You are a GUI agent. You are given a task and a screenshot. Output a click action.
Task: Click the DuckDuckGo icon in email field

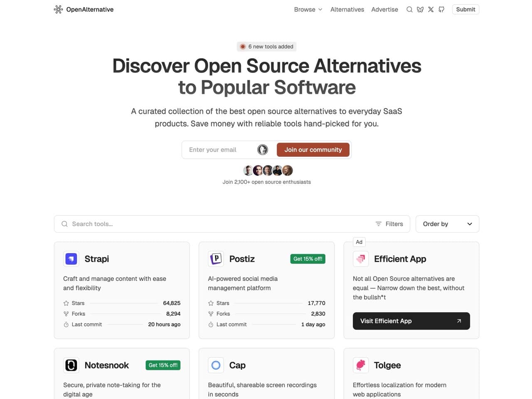[263, 150]
